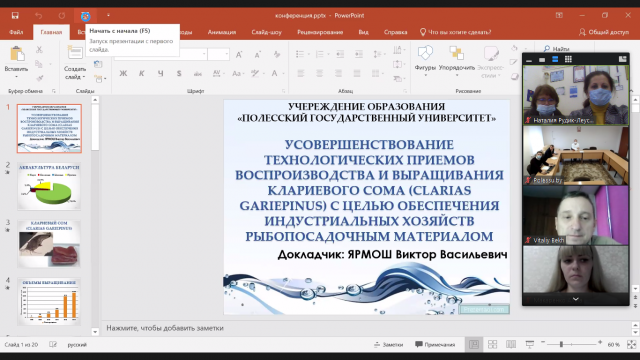Switch to normal view icon
Image resolution: width=640 pixels, height=360 pixels.
coord(474,344)
